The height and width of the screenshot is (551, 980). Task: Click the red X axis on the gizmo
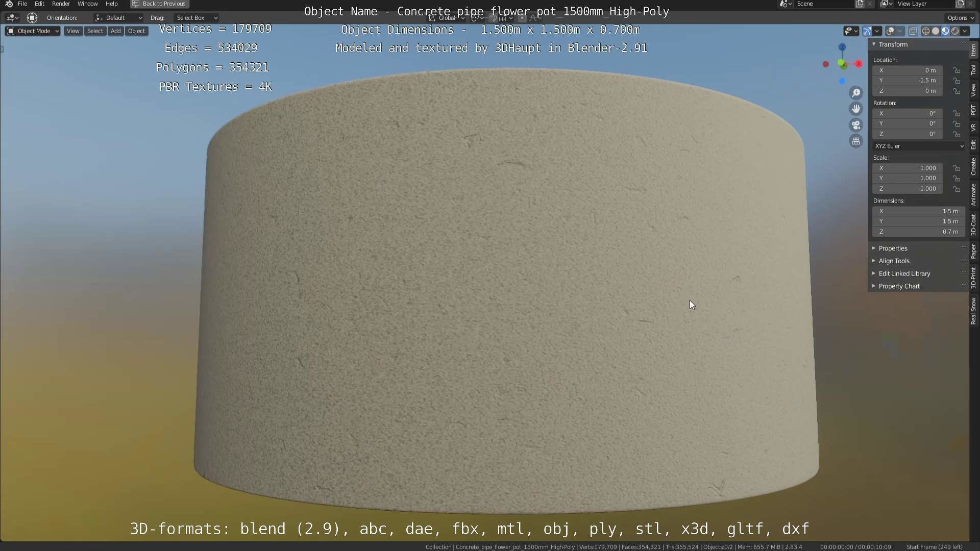pos(859,64)
